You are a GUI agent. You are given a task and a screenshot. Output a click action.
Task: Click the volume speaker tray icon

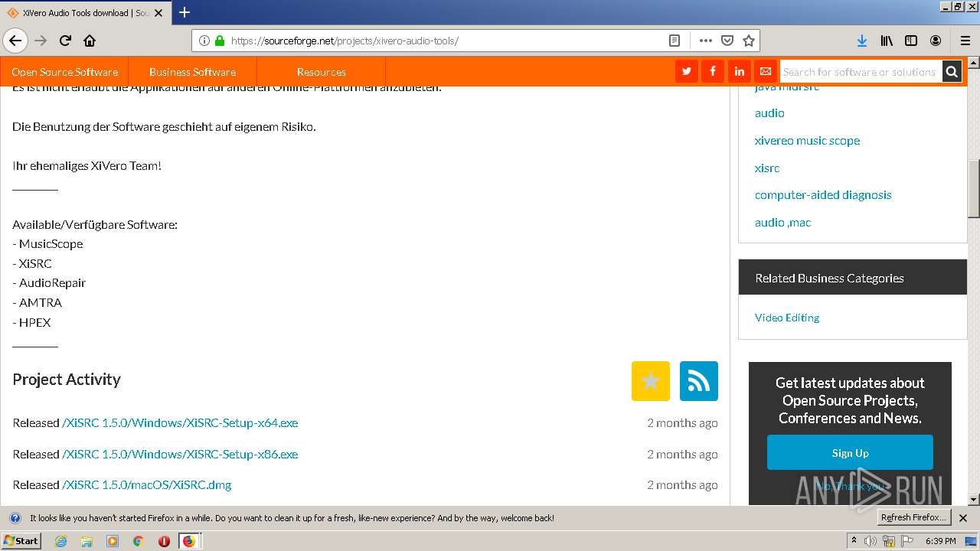(x=871, y=541)
